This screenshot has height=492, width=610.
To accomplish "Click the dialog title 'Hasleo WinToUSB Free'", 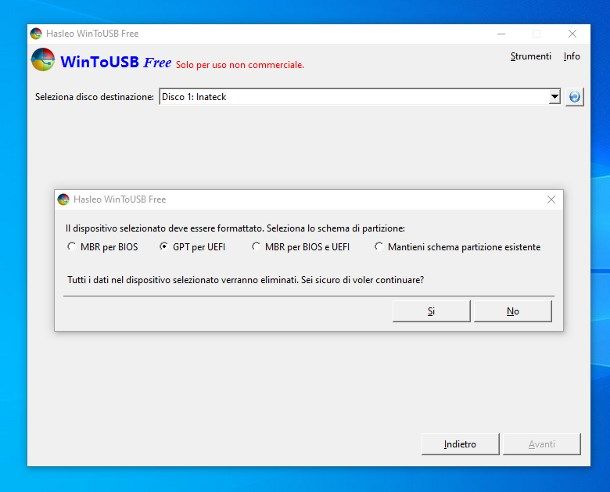I will (119, 200).
